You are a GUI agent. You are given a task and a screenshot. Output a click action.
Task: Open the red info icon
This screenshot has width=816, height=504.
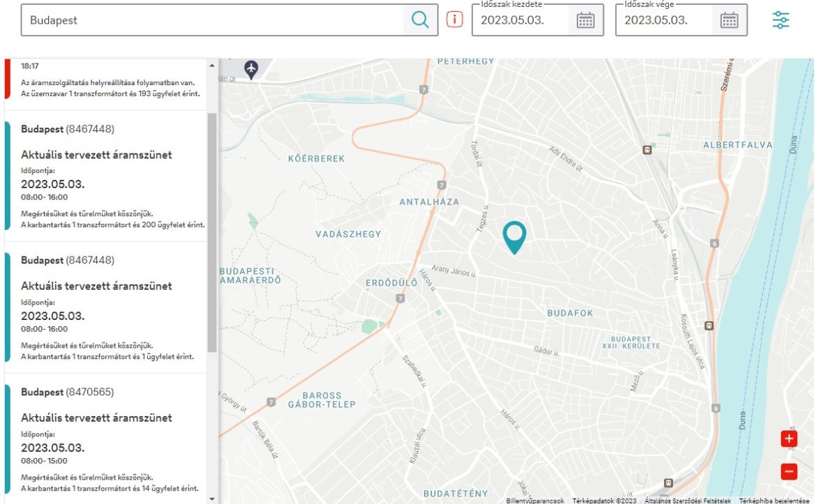pos(455,20)
